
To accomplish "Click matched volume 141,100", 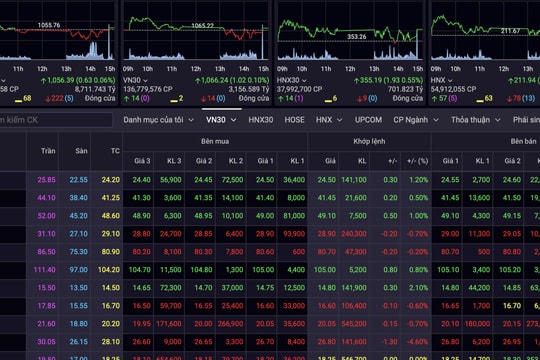I will click(354, 180).
